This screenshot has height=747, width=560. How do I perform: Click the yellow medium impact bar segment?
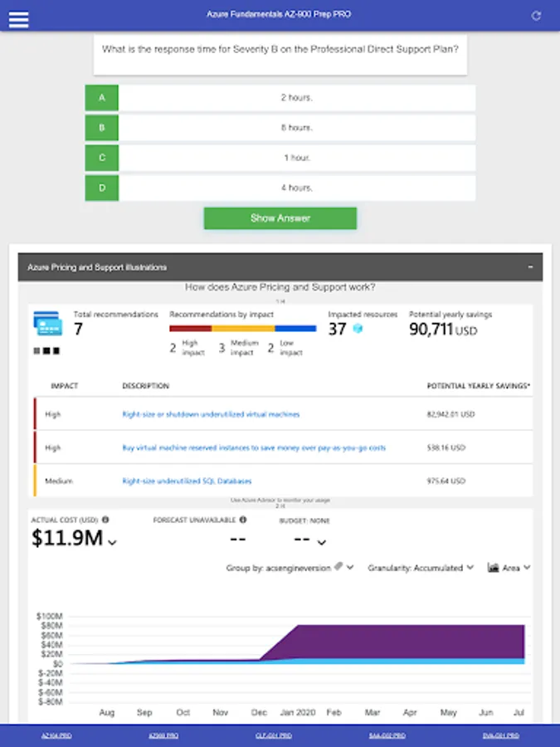(243, 328)
